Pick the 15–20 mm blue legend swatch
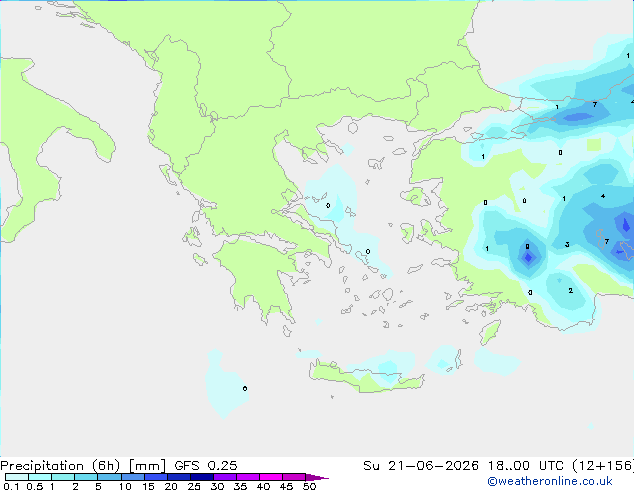The image size is (634, 490). [x=156, y=477]
